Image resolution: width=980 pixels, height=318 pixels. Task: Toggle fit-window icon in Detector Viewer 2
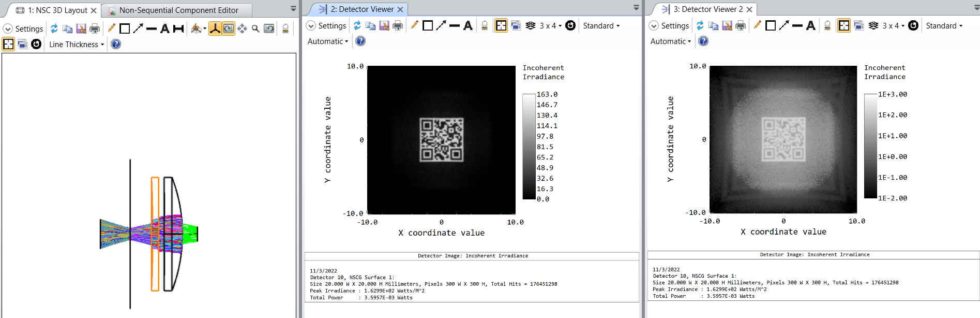pyautogui.click(x=844, y=25)
